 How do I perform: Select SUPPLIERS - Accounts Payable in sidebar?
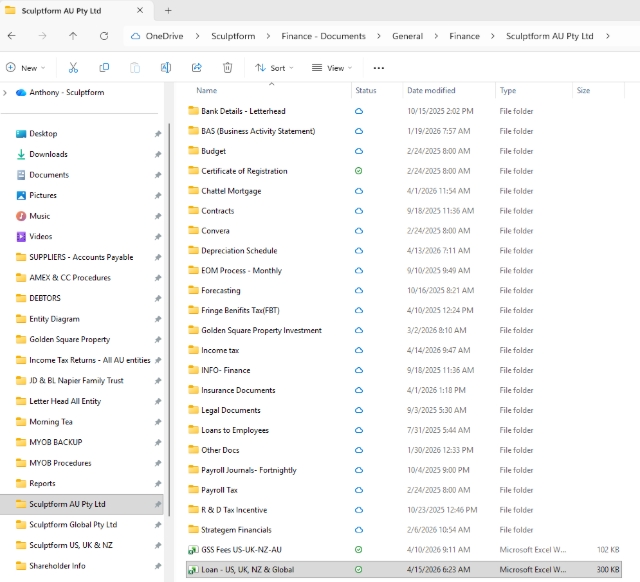81,257
